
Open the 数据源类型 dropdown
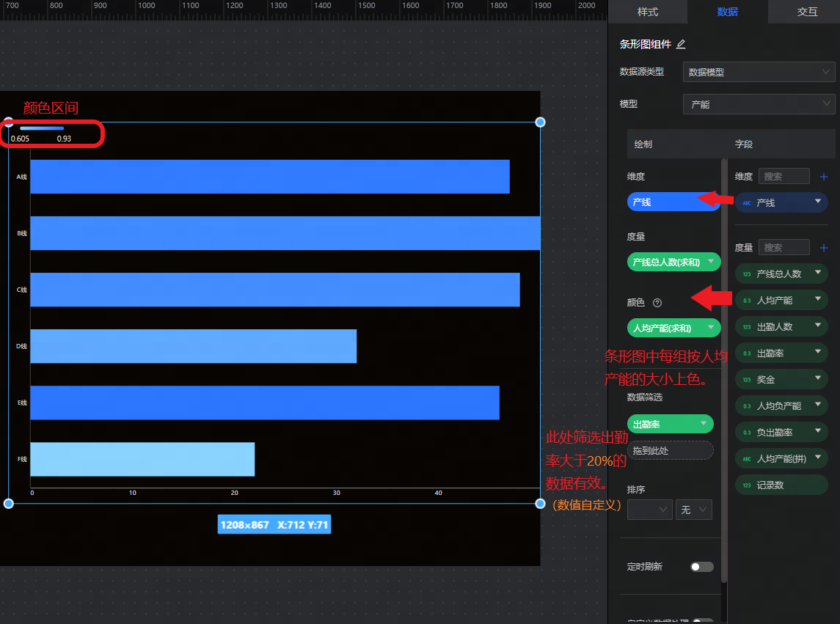point(759,72)
